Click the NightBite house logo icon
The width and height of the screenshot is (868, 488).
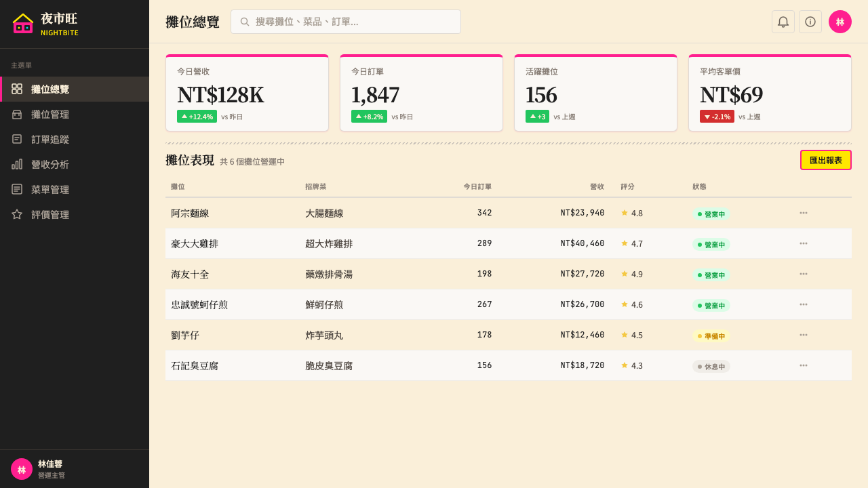tap(23, 24)
